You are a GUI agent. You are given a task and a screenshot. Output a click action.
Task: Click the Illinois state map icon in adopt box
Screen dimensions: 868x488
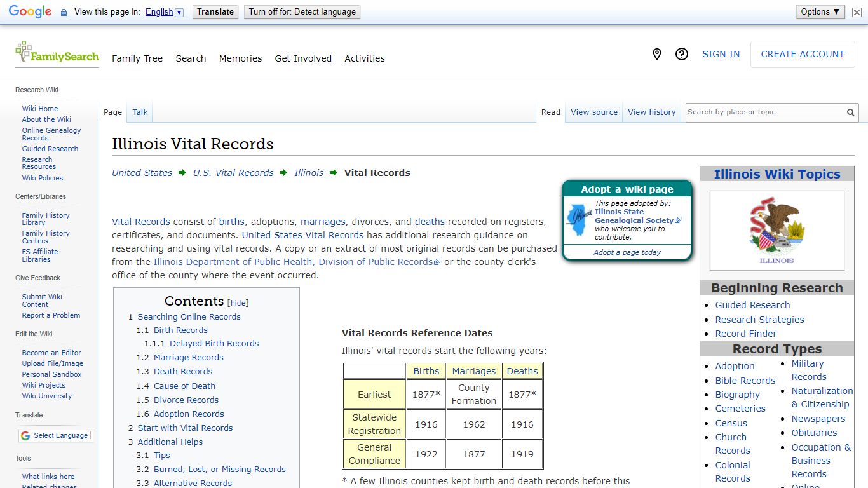coord(578,220)
